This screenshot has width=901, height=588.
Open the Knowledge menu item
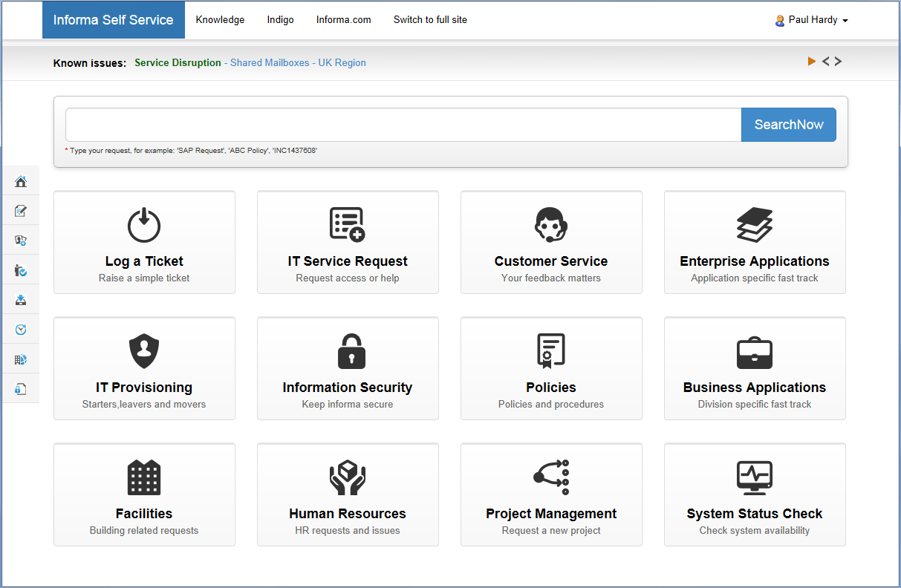220,20
